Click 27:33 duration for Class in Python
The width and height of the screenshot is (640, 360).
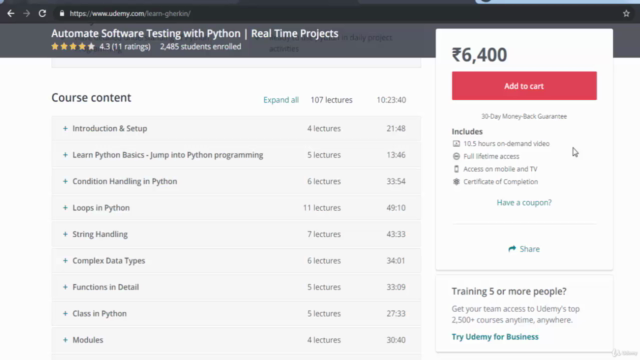(396, 313)
